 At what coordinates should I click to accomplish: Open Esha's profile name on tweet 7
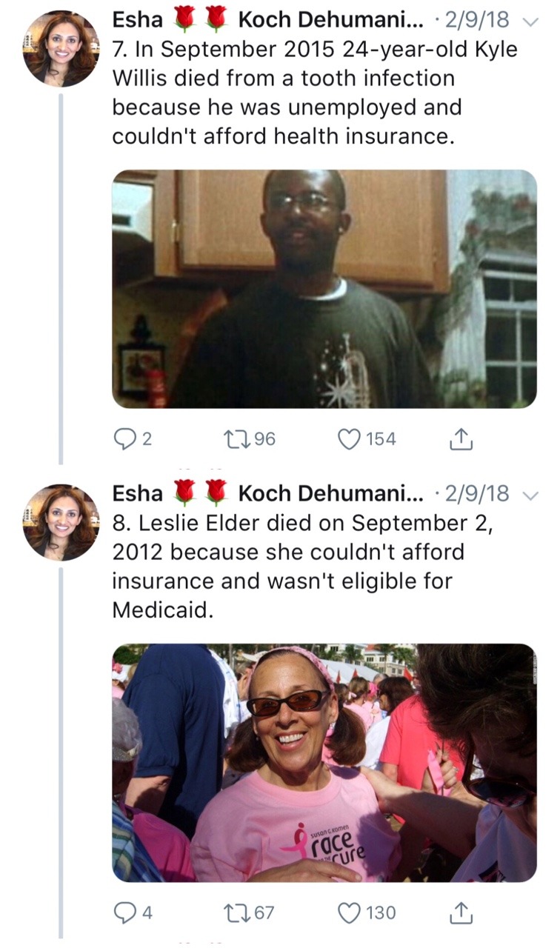click(138, 21)
